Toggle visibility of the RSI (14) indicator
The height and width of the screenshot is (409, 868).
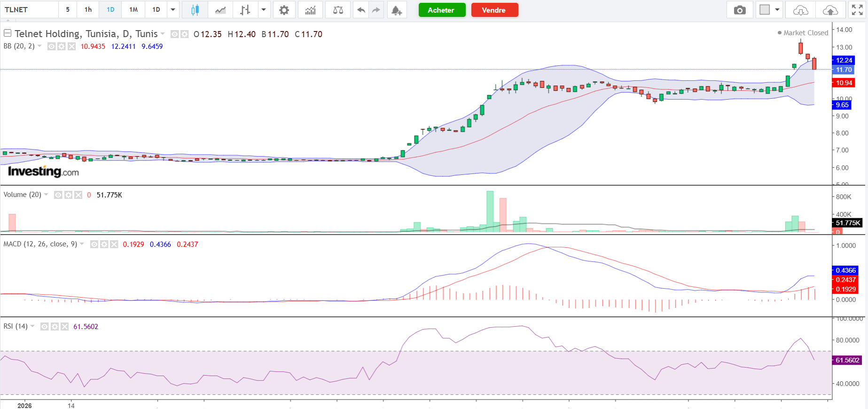click(44, 327)
